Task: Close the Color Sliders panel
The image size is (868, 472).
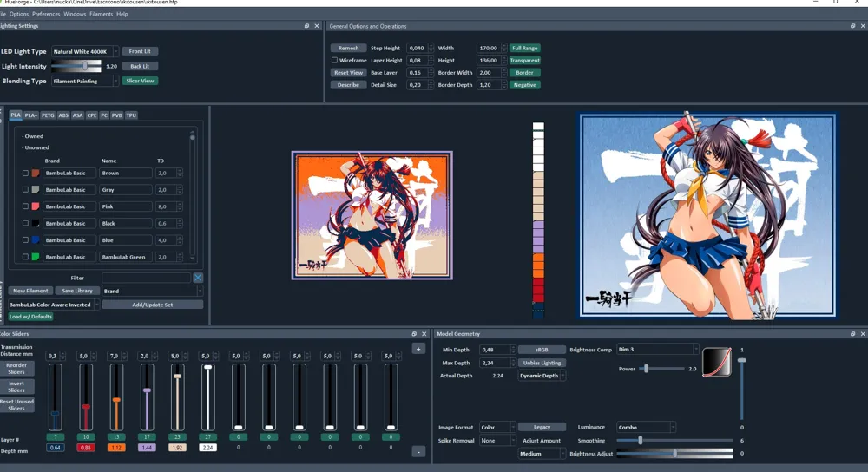Action: [x=424, y=334]
